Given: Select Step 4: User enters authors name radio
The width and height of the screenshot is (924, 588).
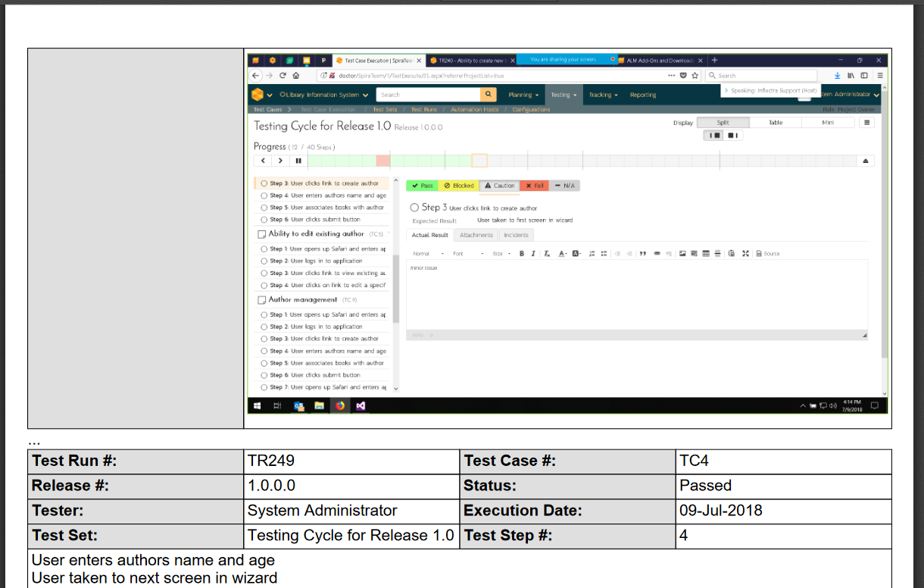Looking at the screenshot, I should click(264, 195).
